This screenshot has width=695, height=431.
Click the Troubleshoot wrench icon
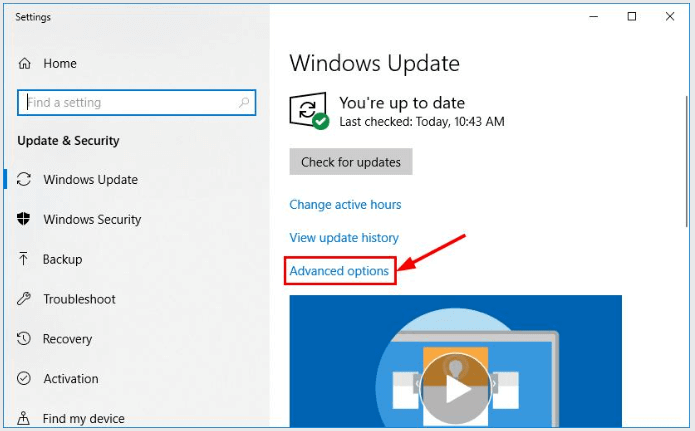click(x=23, y=298)
